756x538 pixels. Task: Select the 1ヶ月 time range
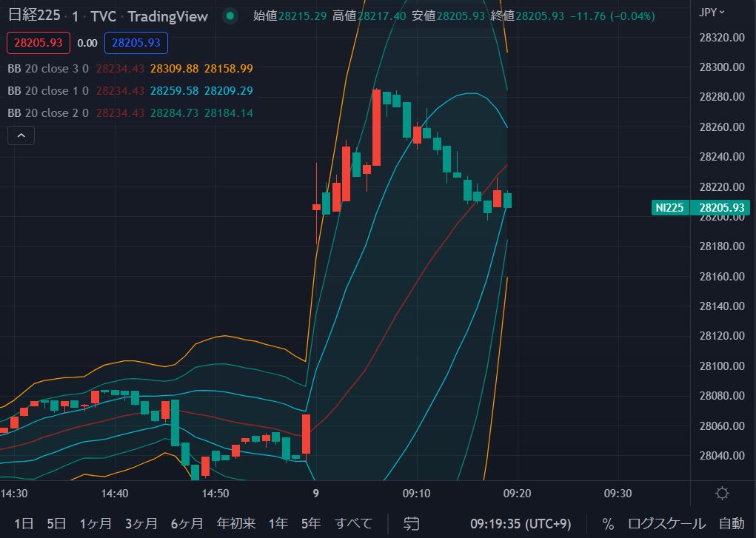(96, 523)
